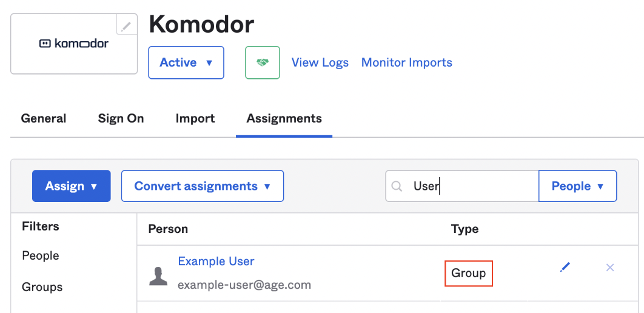
Task: Filter assignments by Groups
Action: [42, 287]
